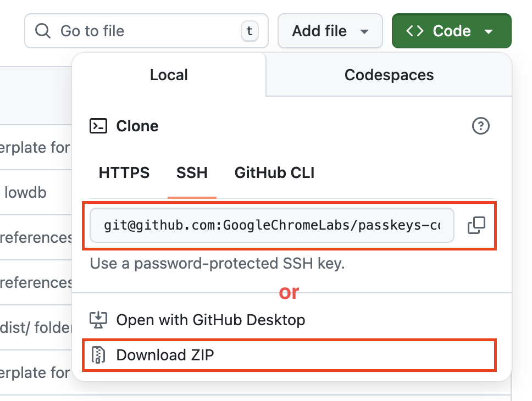This screenshot has height=401, width=532.
Task: Click the Clone section heading
Action: coord(137,126)
